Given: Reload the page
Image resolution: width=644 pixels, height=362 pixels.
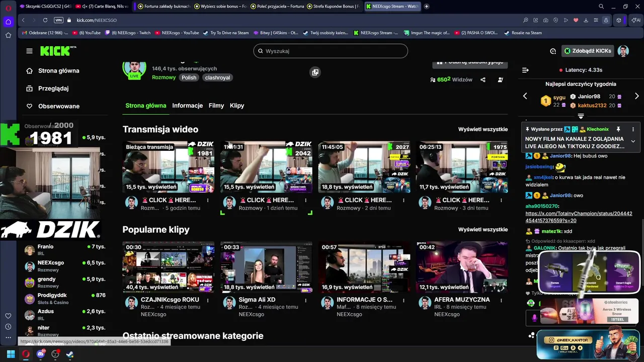Looking at the screenshot, I should (x=45, y=20).
